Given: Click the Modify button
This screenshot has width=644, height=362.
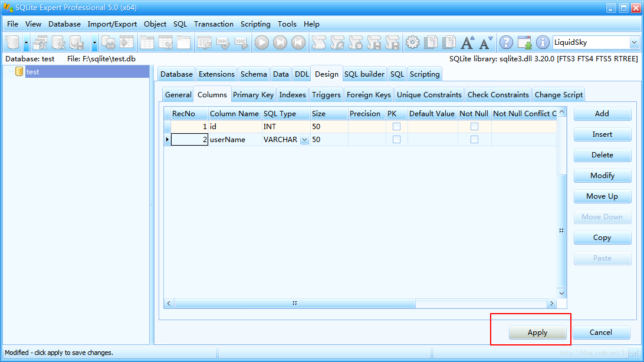Looking at the screenshot, I should pyautogui.click(x=602, y=176).
